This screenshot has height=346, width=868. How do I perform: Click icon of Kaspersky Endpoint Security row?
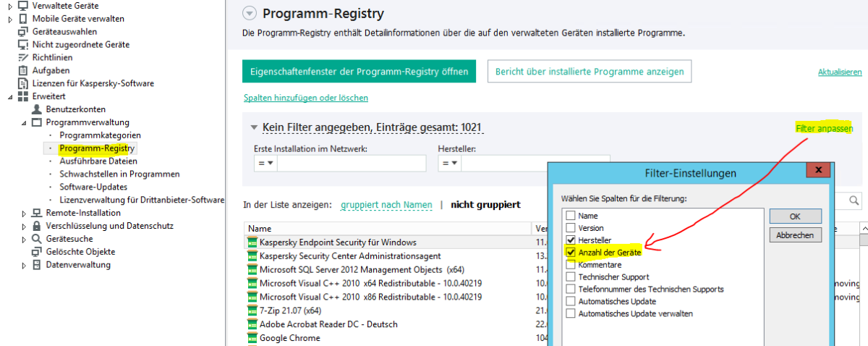[252, 242]
